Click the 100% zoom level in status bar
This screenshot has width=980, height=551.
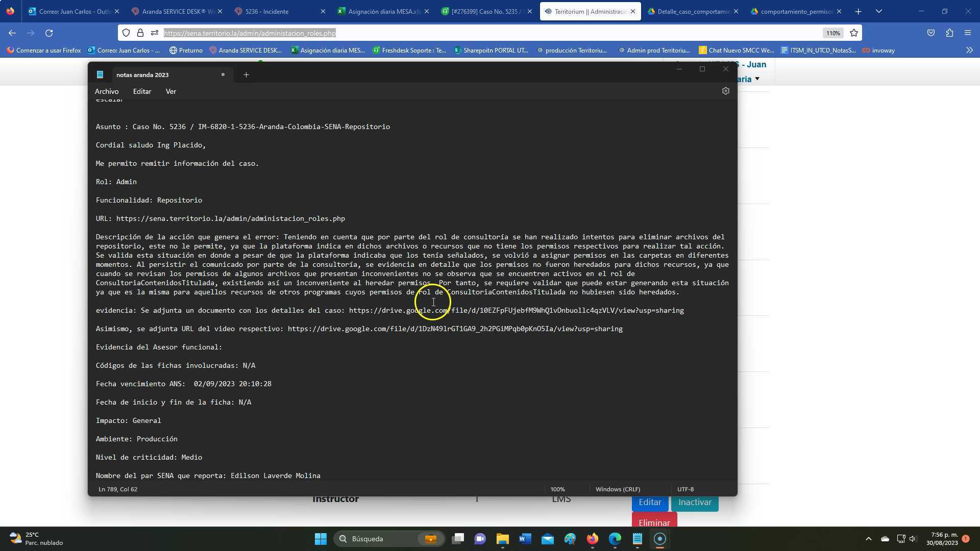tap(557, 489)
